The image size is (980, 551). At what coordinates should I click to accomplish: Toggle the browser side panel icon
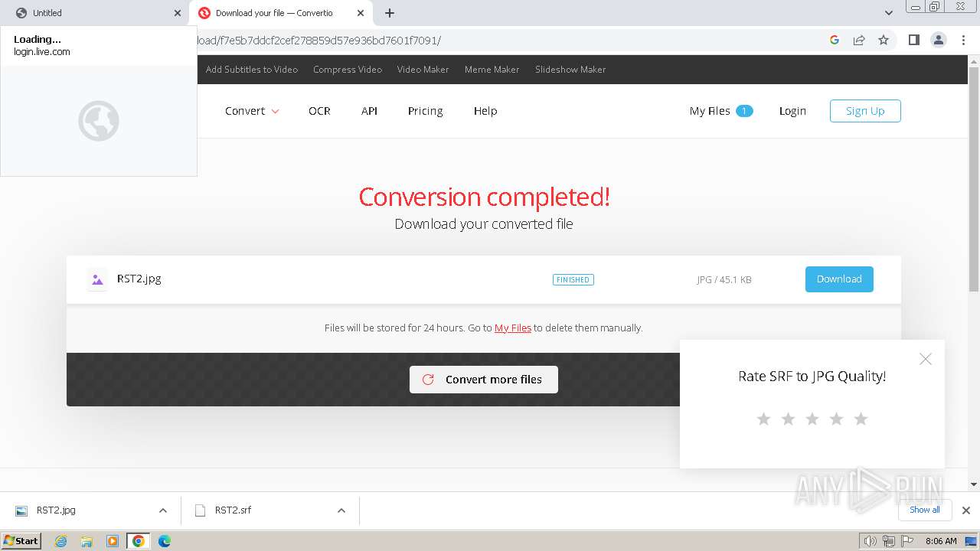913,40
